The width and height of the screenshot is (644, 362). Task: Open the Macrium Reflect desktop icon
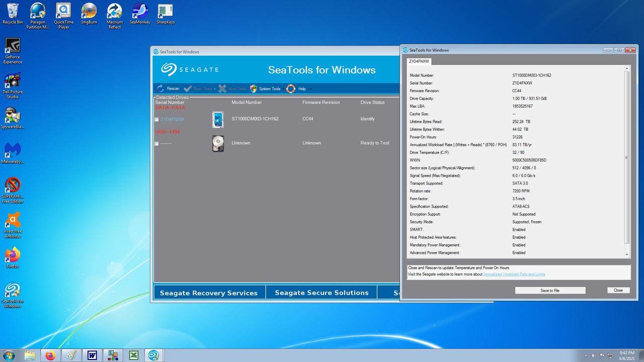pos(115,16)
